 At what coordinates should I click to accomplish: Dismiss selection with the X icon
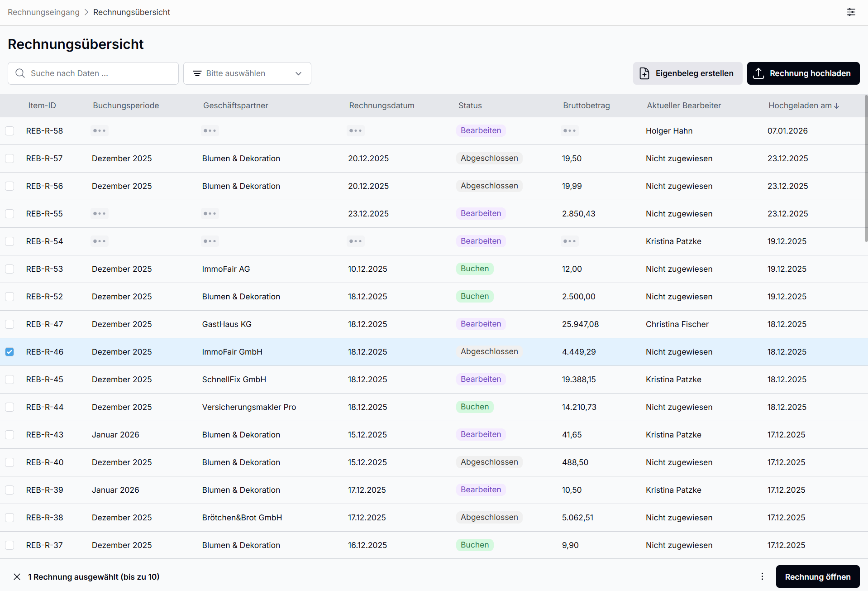[17, 577]
